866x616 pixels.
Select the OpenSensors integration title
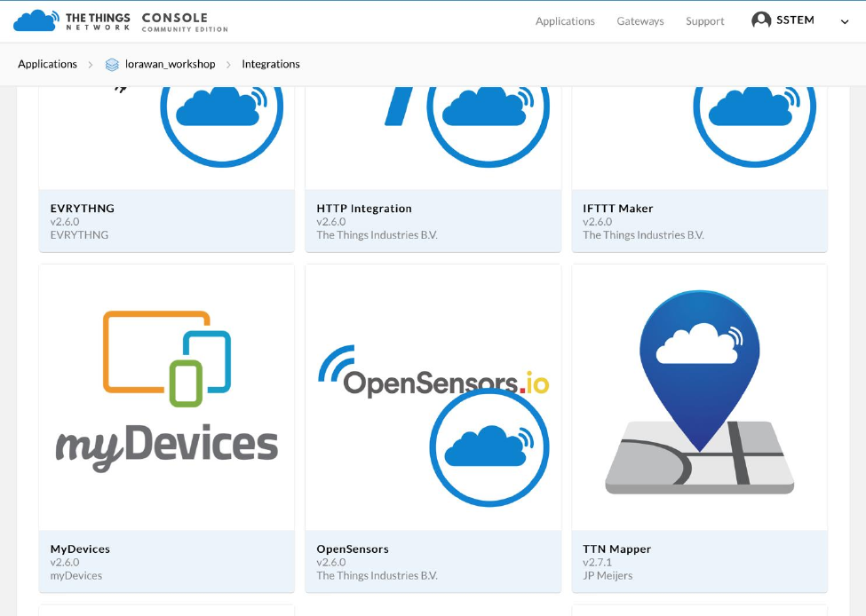tap(353, 549)
